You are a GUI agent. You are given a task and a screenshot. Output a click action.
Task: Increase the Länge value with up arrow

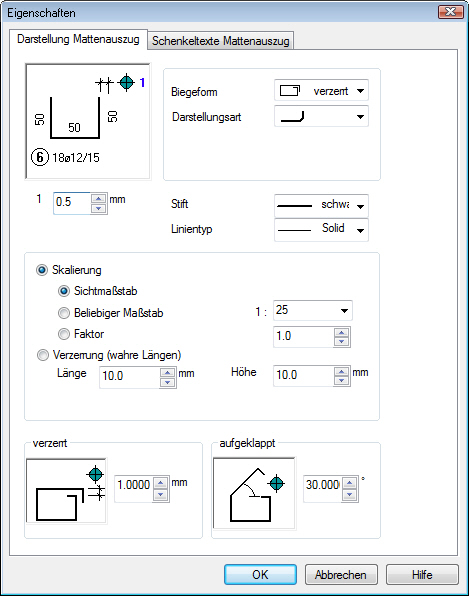(167, 372)
